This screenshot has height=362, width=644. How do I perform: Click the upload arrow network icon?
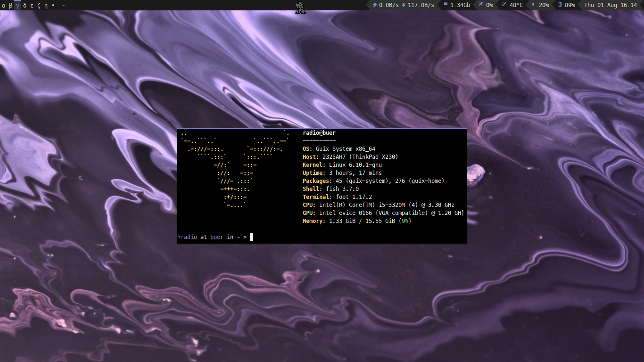[x=375, y=5]
